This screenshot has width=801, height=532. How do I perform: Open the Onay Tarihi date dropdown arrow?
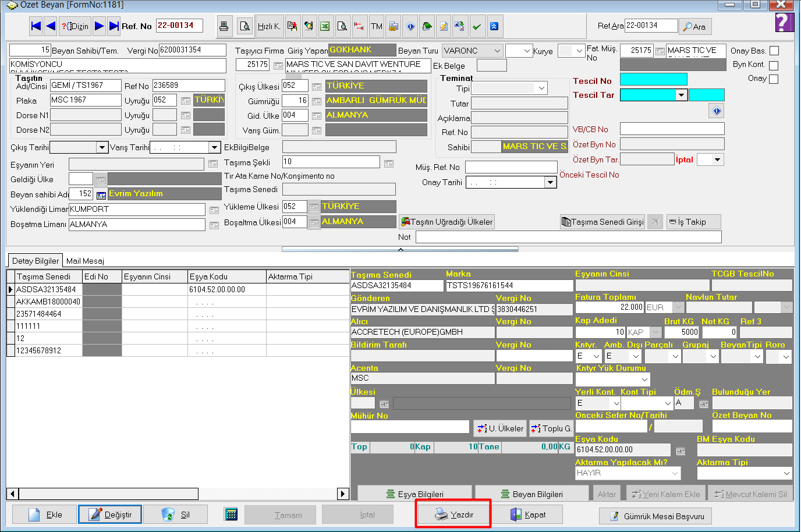click(x=550, y=183)
